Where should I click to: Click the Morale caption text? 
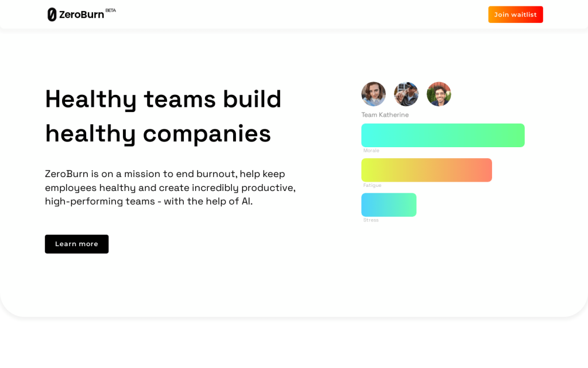[x=371, y=151]
